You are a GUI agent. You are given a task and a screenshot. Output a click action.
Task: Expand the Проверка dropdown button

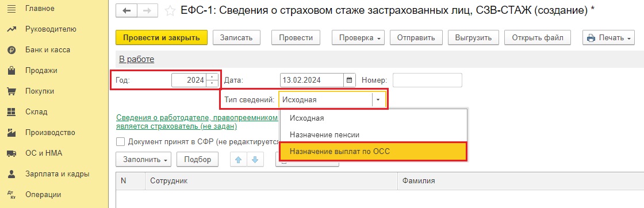358,38
